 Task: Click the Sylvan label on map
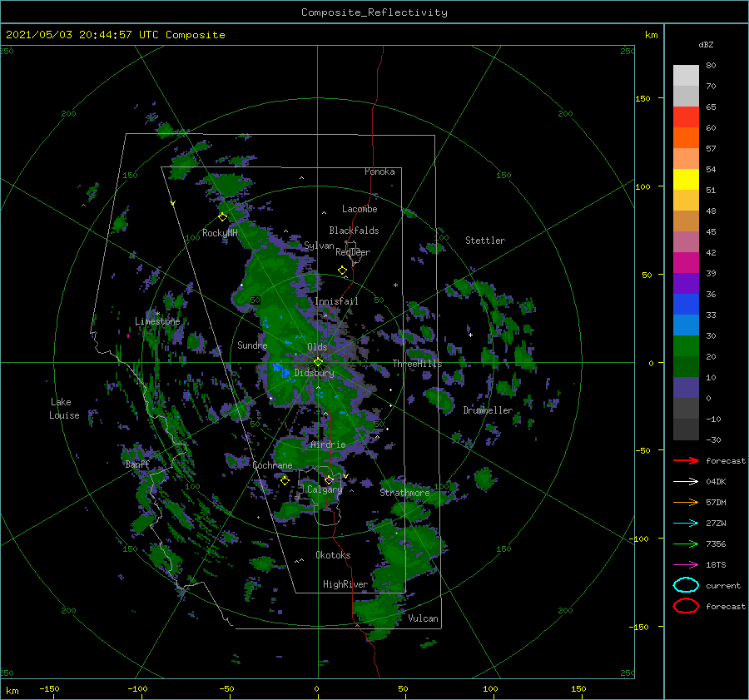pyautogui.click(x=319, y=246)
